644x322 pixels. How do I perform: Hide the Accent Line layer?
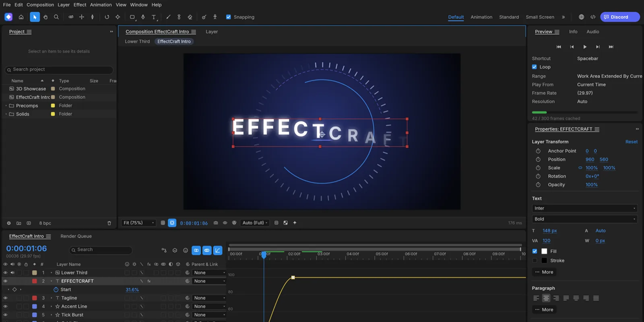pos(5,306)
